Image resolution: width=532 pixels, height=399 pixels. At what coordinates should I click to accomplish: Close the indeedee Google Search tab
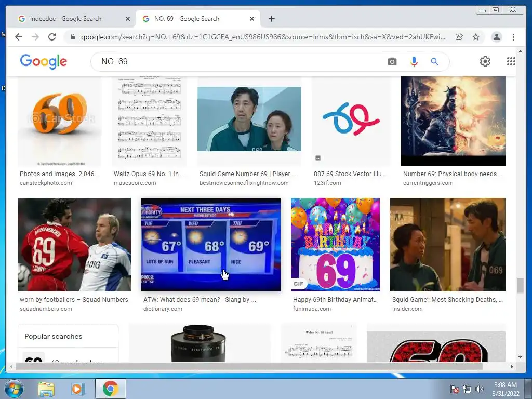[128, 19]
